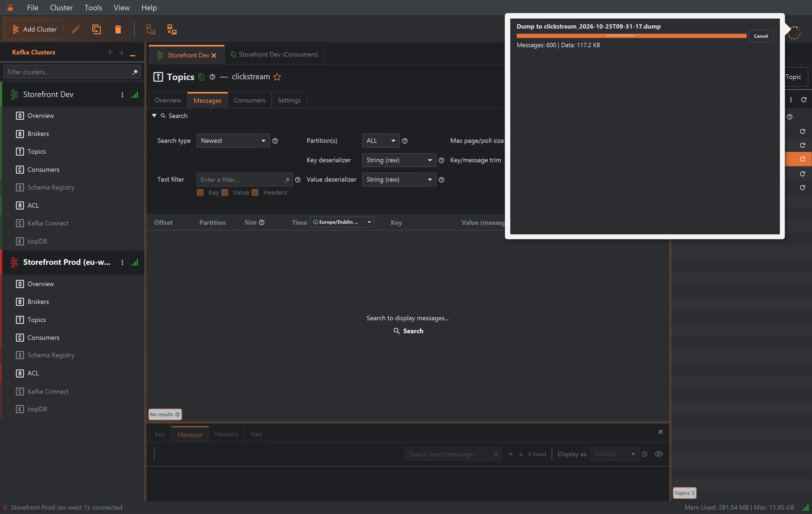Move cluster up with the up arrow

(x=110, y=52)
